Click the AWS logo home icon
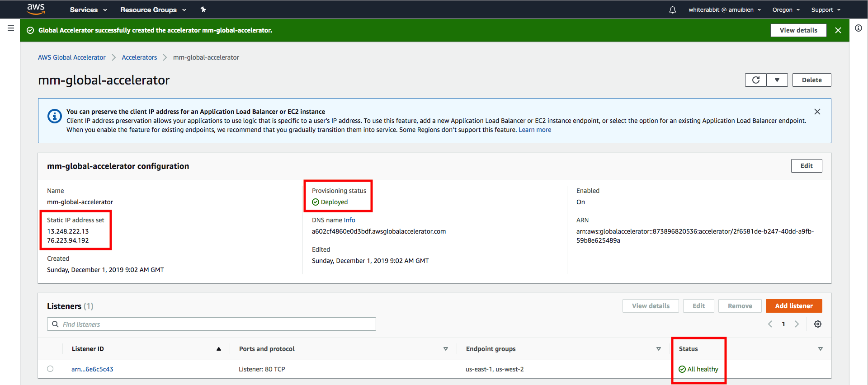868x385 pixels. 36,9
